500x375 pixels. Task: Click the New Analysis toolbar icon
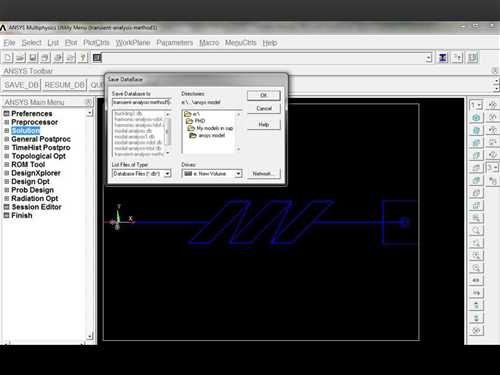[x=8, y=58]
